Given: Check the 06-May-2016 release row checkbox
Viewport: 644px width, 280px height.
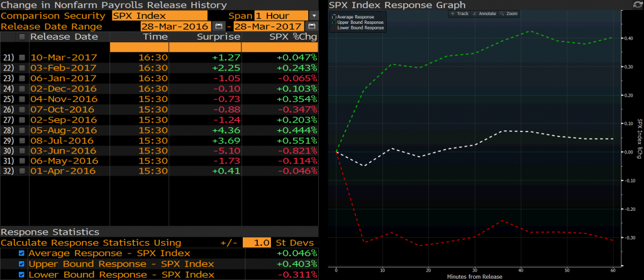Looking at the screenshot, I should [22, 160].
